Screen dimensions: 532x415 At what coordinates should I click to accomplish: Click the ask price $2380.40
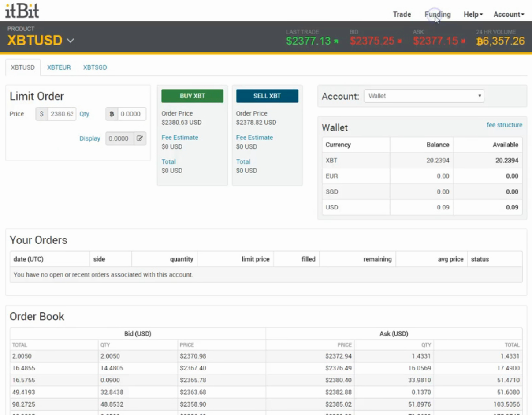pos(339,380)
